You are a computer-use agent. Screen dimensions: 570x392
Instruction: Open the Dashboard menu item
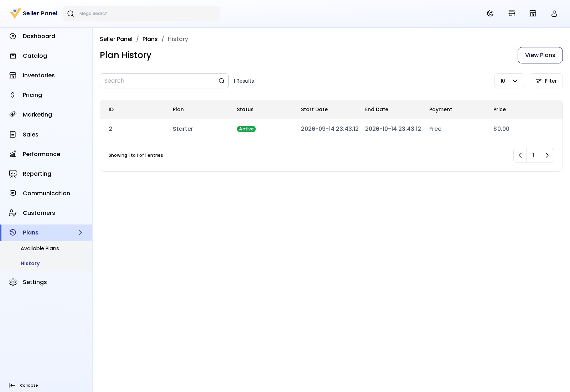pyautogui.click(x=46, y=36)
